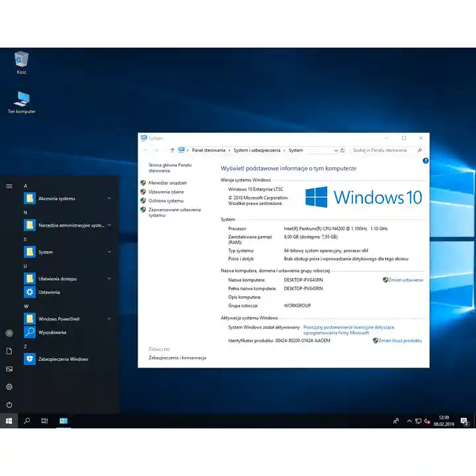This screenshot has height=476, width=476.
Task: Open the Kosz recycle bin desktop icon
Action: [x=21, y=63]
